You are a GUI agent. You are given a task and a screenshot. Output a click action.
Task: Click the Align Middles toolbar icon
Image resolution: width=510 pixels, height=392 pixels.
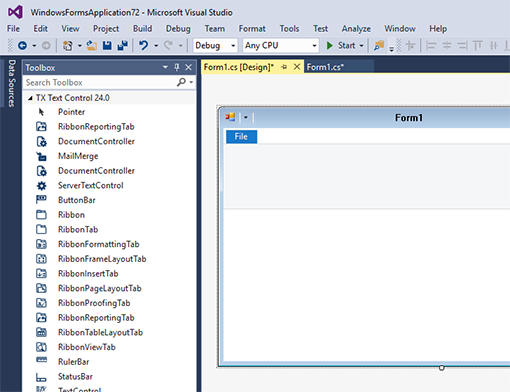click(493, 45)
